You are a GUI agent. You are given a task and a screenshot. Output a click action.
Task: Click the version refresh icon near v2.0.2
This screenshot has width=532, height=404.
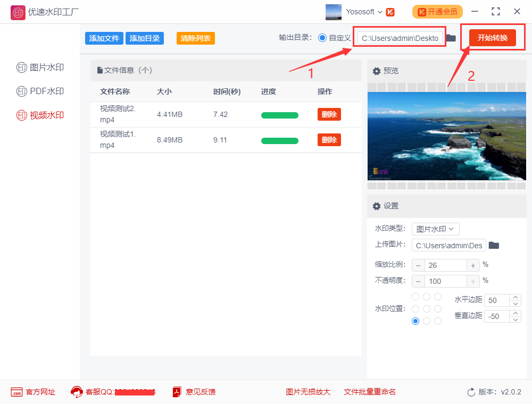pos(471,392)
